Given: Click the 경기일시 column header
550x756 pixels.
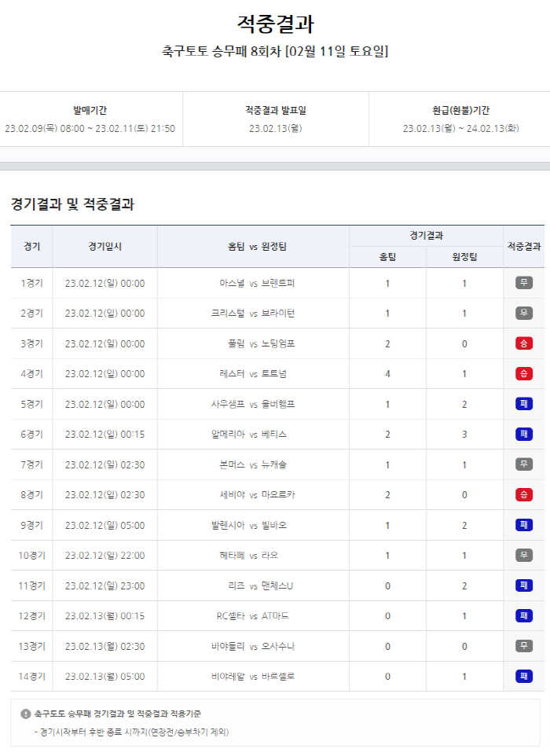Looking at the screenshot, I should pyautogui.click(x=105, y=247).
